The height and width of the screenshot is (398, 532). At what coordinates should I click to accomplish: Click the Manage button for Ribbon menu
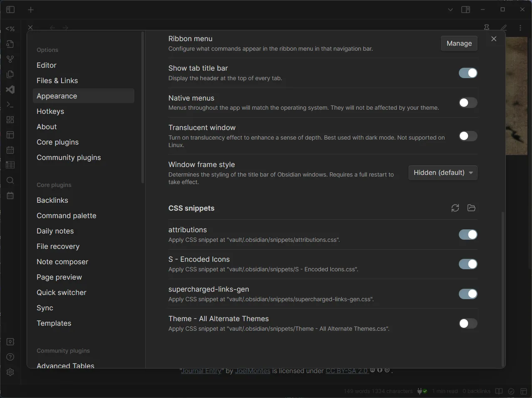click(459, 43)
